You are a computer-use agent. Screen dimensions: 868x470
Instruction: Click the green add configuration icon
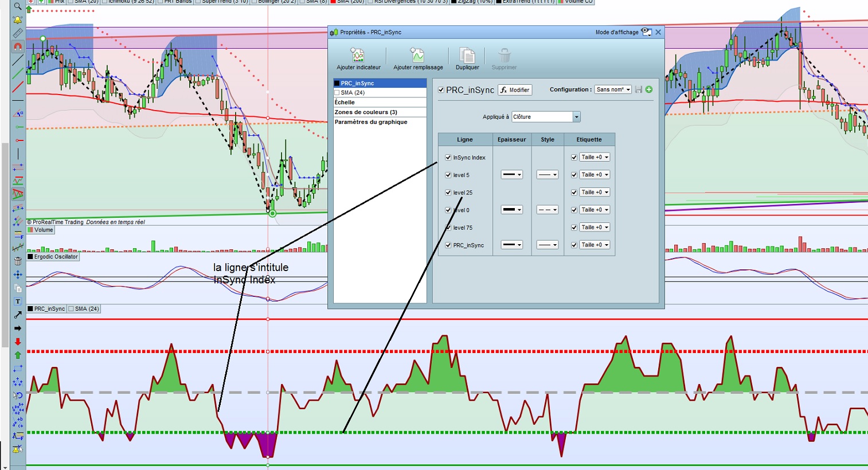point(649,89)
